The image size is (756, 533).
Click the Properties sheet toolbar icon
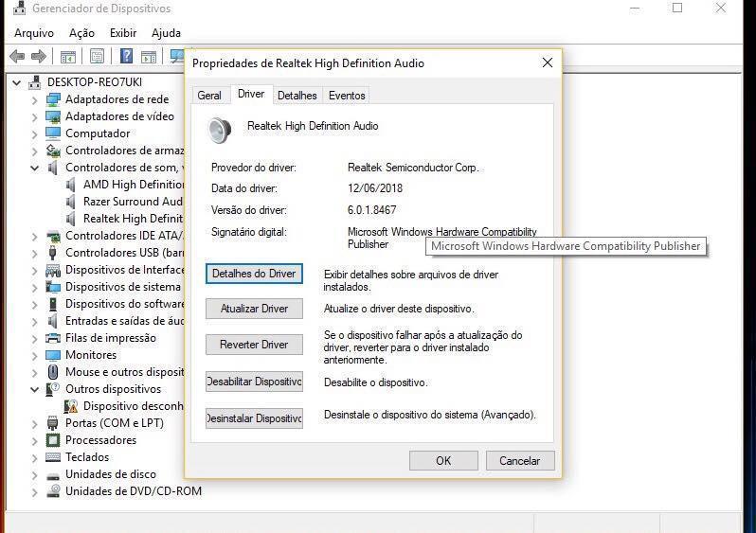point(97,57)
